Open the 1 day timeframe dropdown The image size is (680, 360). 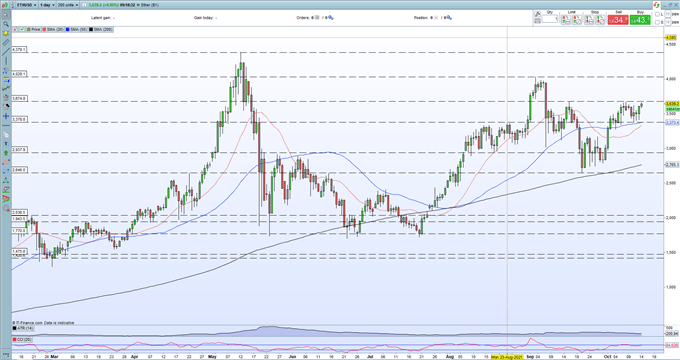click(47, 5)
